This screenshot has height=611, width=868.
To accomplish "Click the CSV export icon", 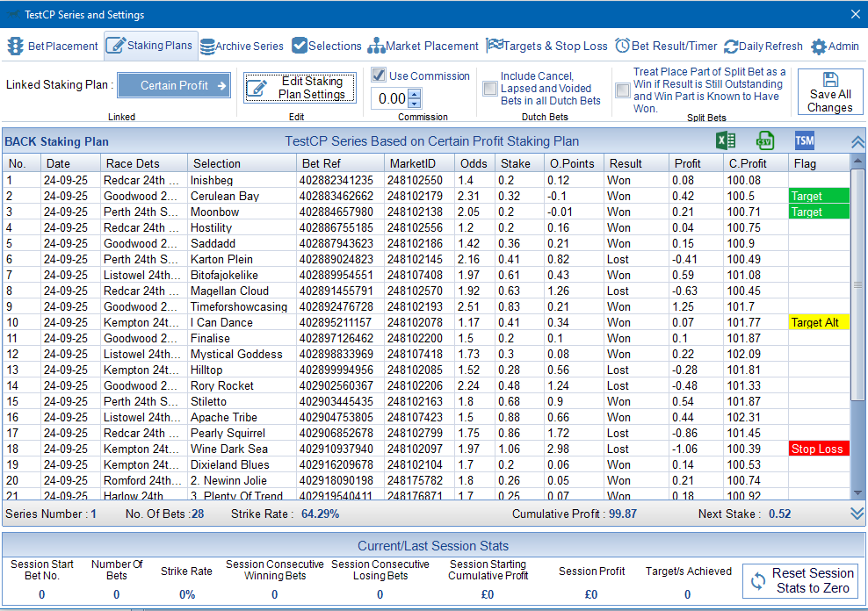I will point(765,140).
